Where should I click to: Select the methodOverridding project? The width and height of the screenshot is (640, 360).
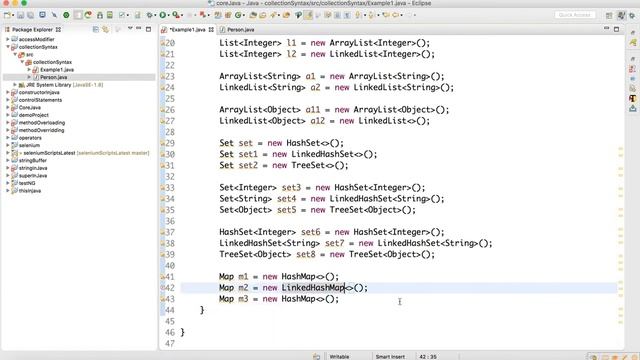pyautogui.click(x=41, y=130)
